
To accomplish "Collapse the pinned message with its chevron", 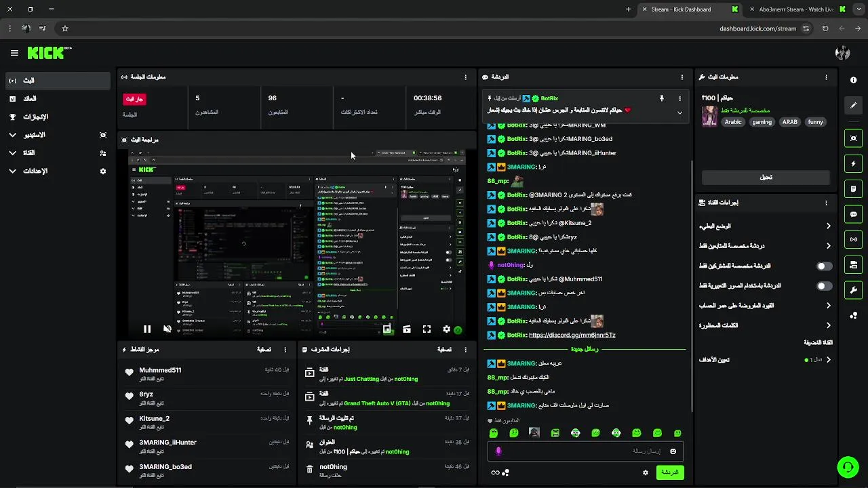I will pyautogui.click(x=679, y=113).
